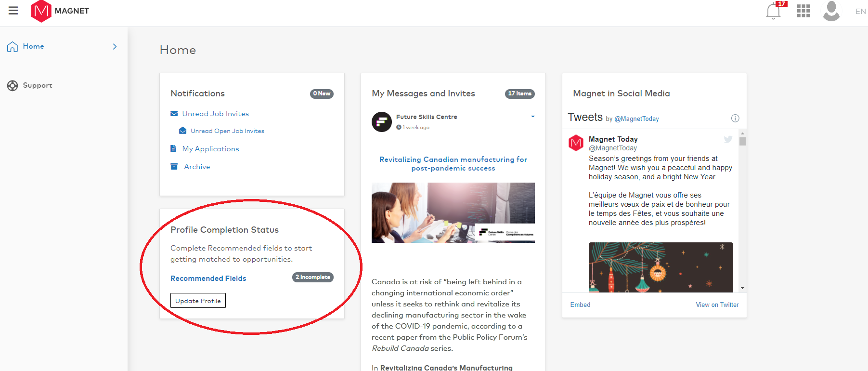Click the Twitter info icon
This screenshot has width=868, height=371.
coord(735,119)
